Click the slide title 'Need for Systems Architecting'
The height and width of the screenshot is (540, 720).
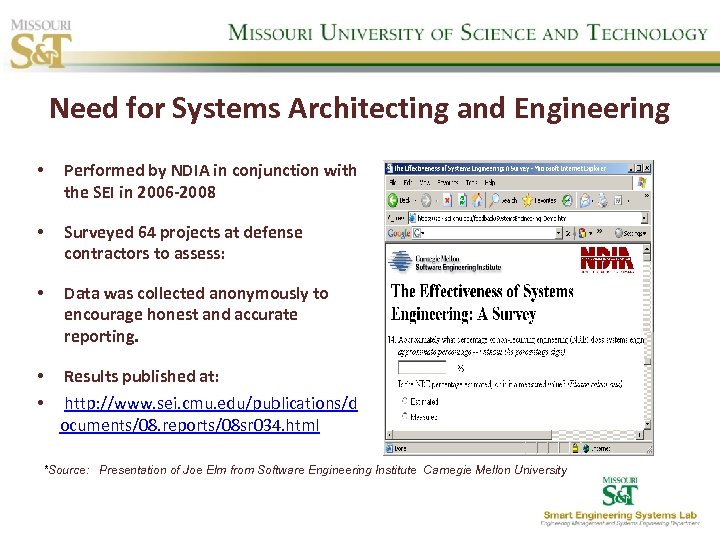coord(251,108)
